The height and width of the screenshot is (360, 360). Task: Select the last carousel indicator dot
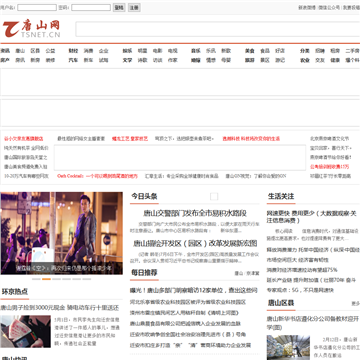(87, 279)
